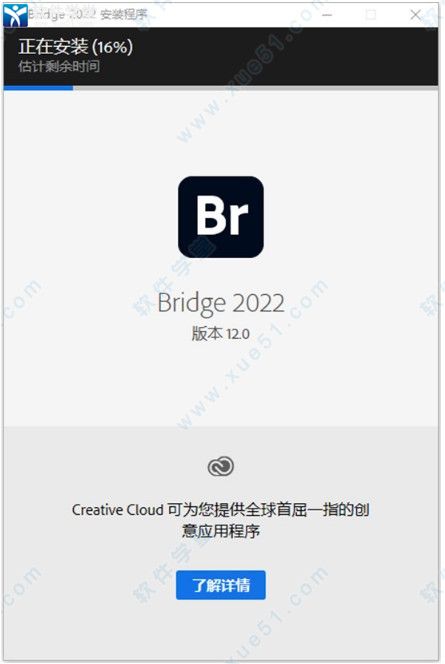Click the blue filled progress bar segment
This screenshot has width=445, height=664.
pyautogui.click(x=38, y=88)
